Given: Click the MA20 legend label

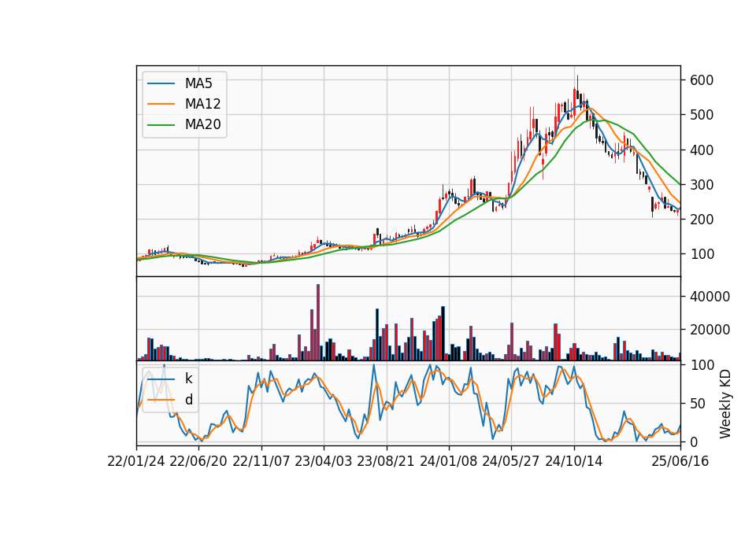Looking at the screenshot, I should pyautogui.click(x=202, y=124).
